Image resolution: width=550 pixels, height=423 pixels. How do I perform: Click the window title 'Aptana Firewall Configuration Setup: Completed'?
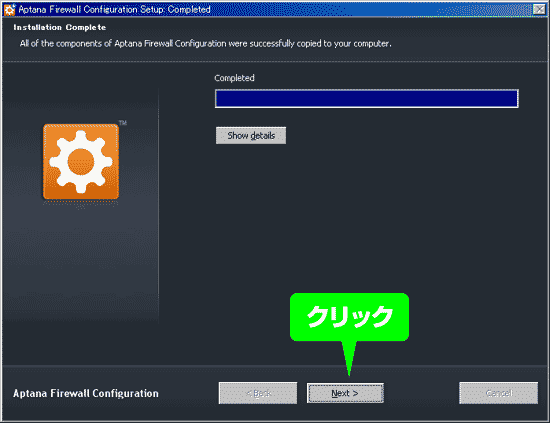[114, 9]
